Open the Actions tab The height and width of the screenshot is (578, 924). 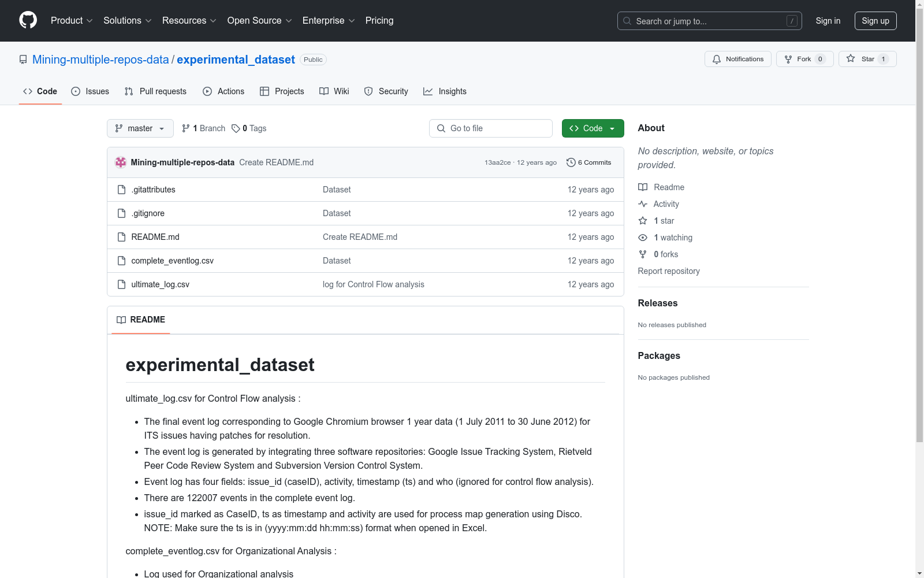point(223,91)
